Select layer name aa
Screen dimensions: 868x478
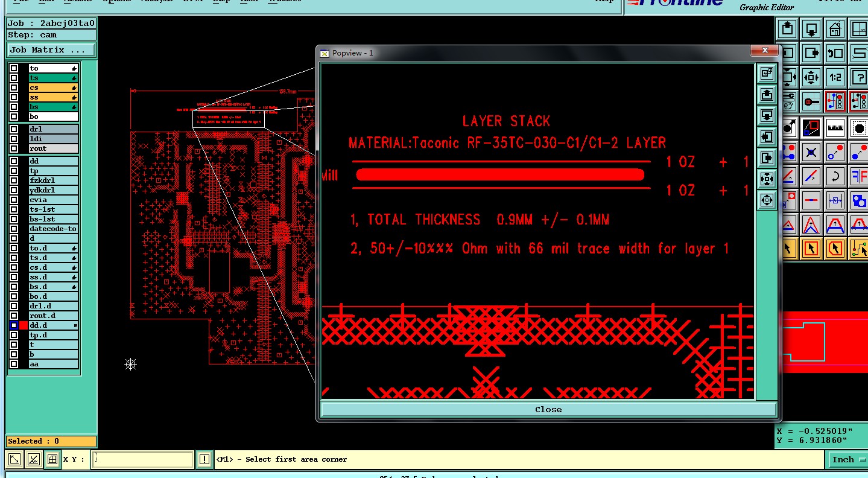[54, 364]
